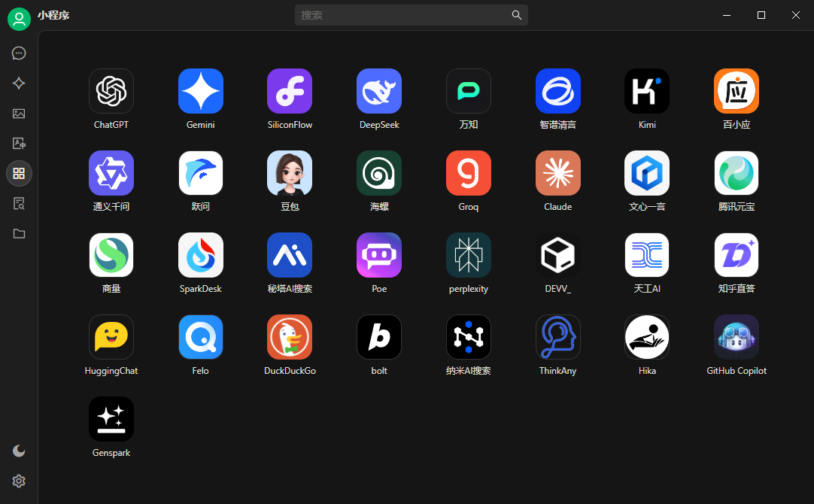Open the image painting sidebar icon
The width and height of the screenshot is (814, 504).
[19, 114]
